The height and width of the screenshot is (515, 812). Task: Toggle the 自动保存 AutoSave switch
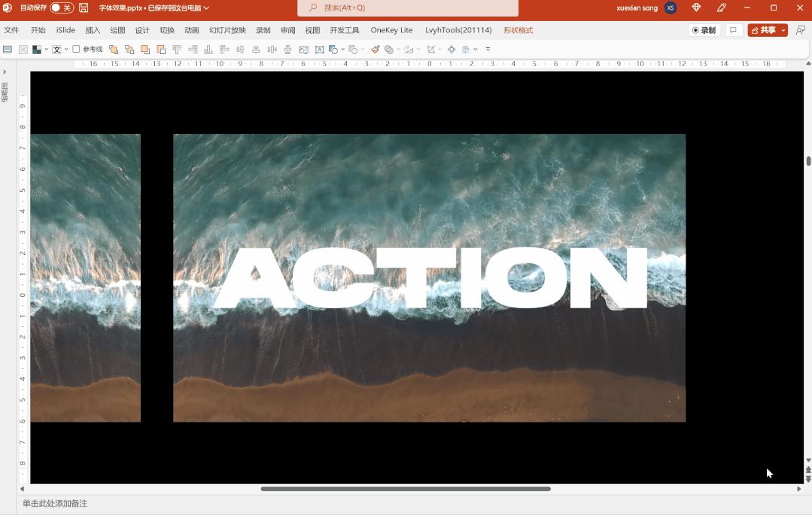(62, 8)
